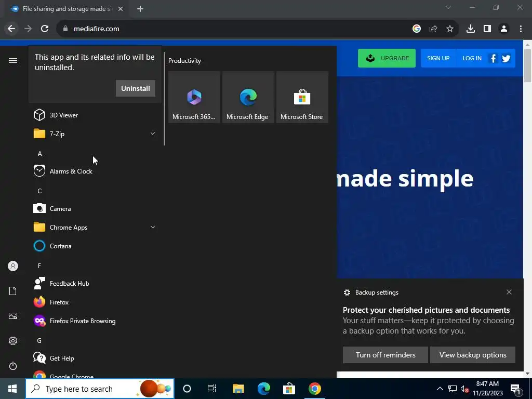
Task: Open Pictures from Start sidebar
Action: click(x=13, y=316)
